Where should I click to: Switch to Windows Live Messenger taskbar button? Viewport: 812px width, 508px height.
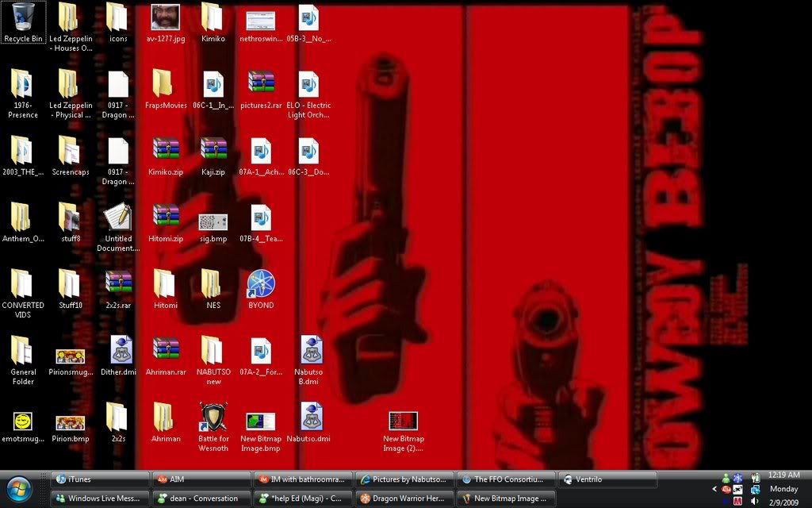(x=101, y=498)
